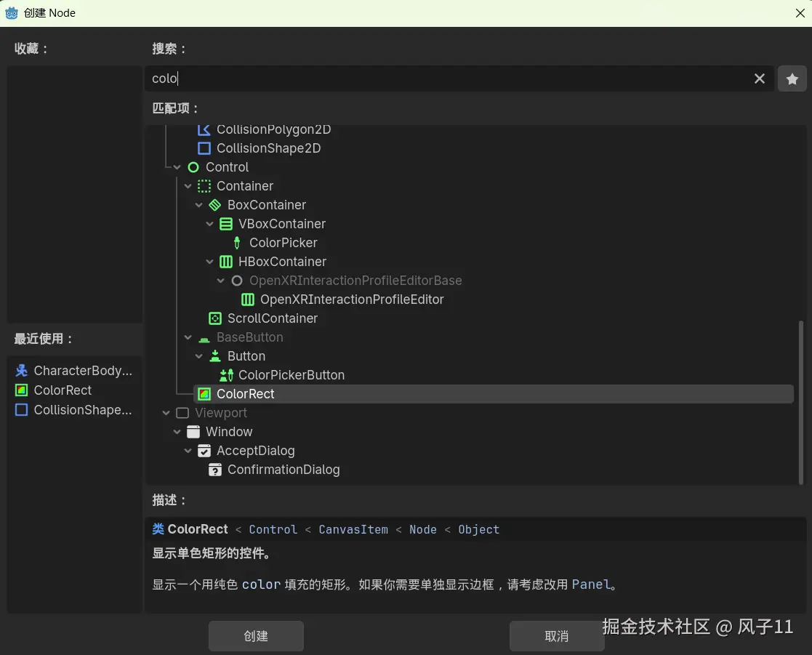Click the Viewport icon
The height and width of the screenshot is (655, 812).
(182, 413)
